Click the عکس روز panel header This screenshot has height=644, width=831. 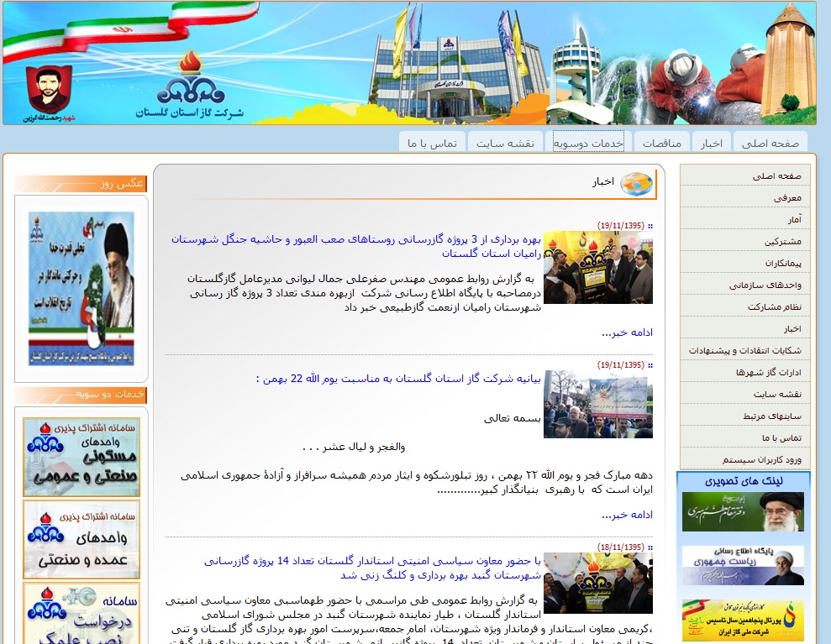[x=81, y=184]
